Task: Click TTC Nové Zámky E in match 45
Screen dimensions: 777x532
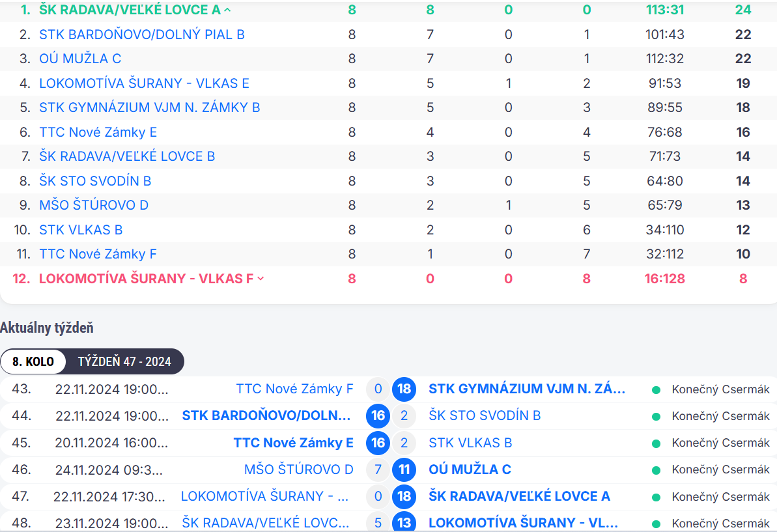Action: (293, 442)
